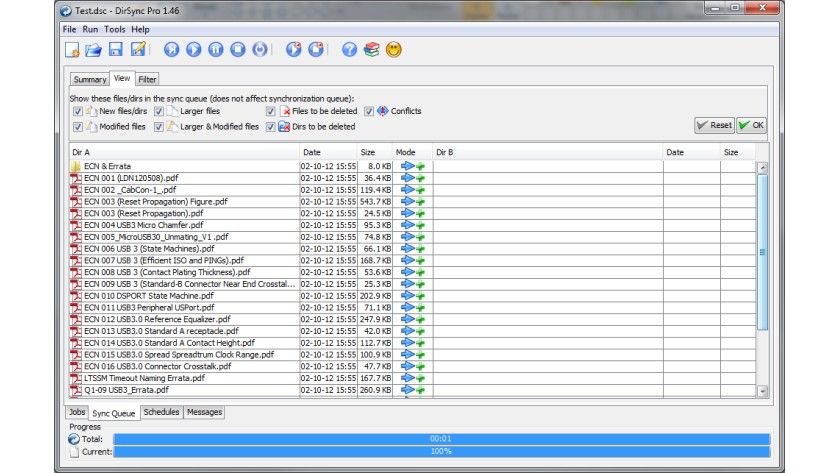Click mode icon in ECN 002 _CabCon-1_.pdf row

(x=413, y=190)
